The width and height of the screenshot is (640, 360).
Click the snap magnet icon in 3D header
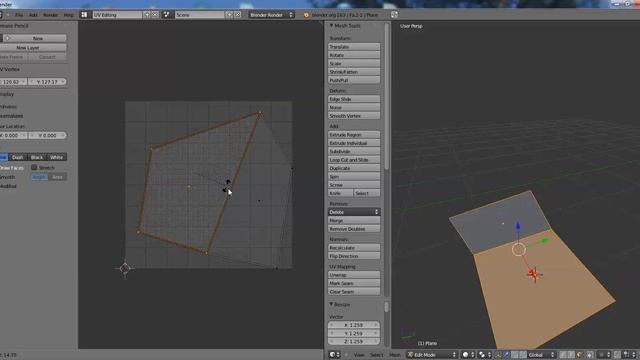[618, 355]
